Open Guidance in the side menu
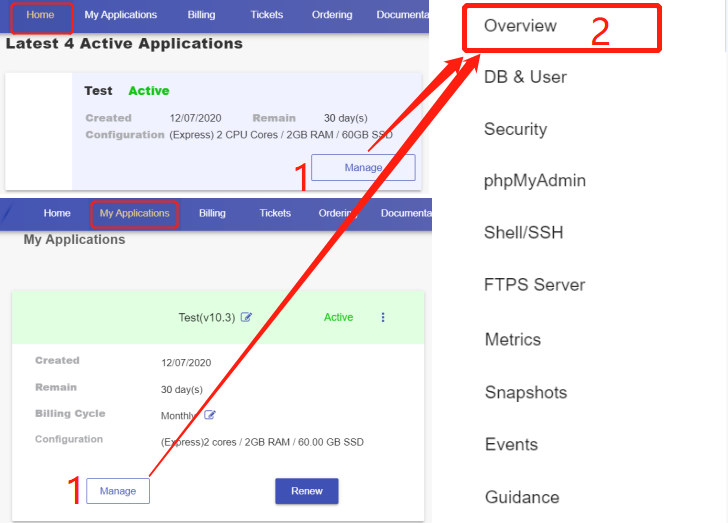Image resolution: width=728 pixels, height=523 pixels. tap(521, 497)
